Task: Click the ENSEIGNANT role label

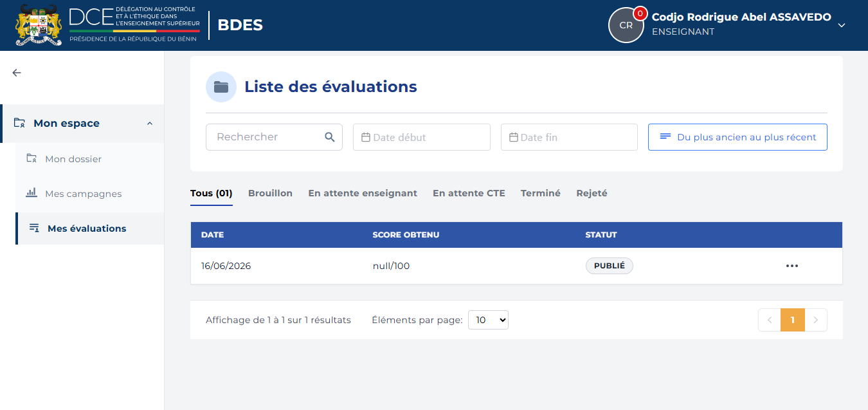Action: click(x=683, y=32)
